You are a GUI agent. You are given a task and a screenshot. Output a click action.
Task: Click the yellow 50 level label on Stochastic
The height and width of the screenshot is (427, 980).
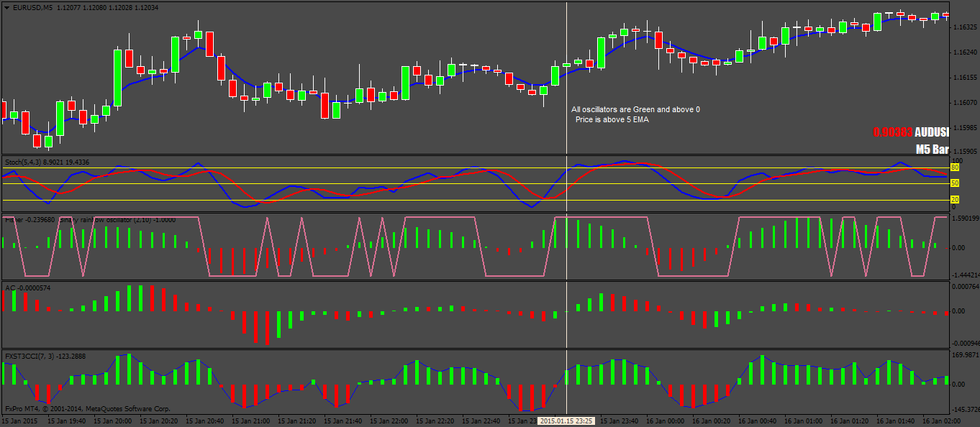click(x=955, y=183)
